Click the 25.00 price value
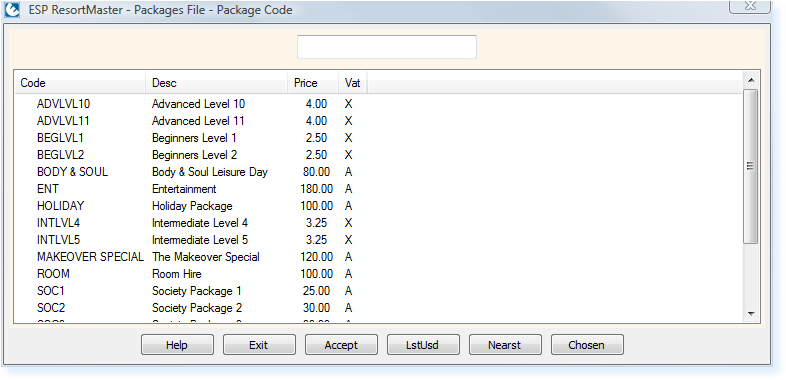Viewport: 786px width, 380px height. pos(316,291)
